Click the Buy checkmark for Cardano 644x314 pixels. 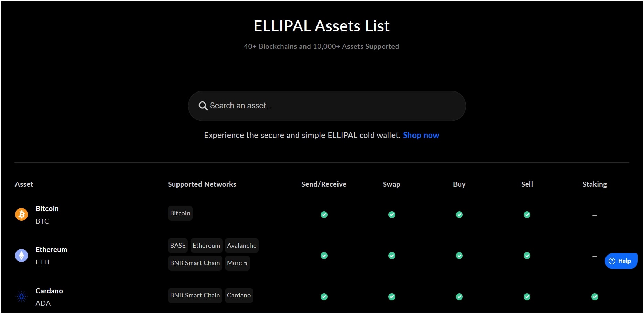459,296
